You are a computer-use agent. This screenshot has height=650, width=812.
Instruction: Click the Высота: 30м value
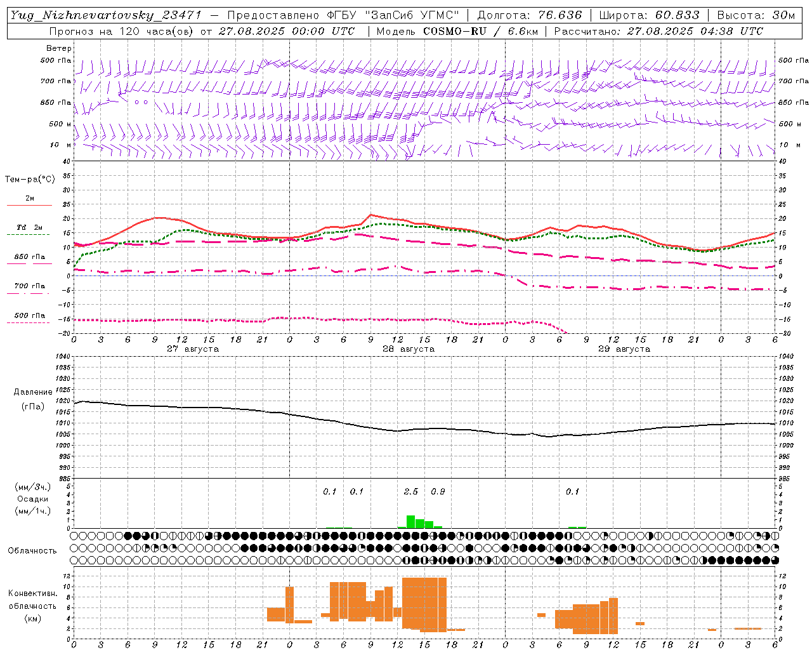click(756, 15)
